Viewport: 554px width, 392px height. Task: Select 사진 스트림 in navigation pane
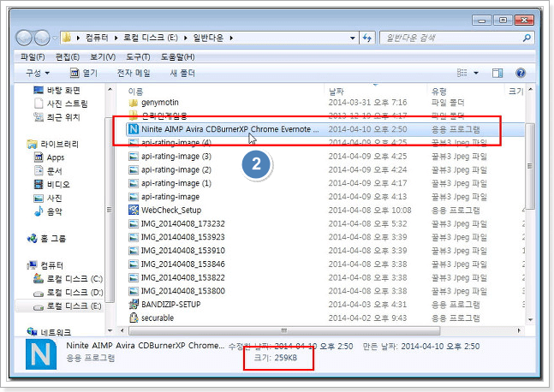click(x=61, y=104)
